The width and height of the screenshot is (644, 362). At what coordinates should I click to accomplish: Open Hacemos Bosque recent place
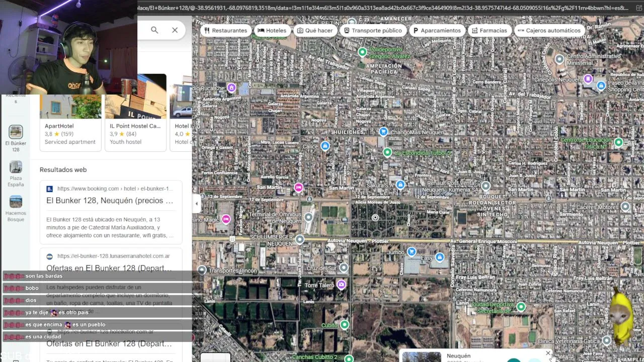[x=16, y=209]
